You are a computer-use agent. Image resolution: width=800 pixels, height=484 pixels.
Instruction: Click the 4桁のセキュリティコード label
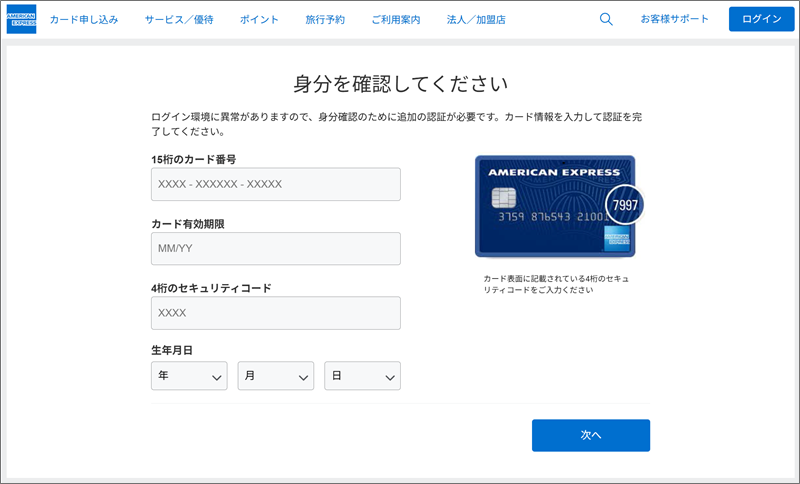[x=211, y=288]
